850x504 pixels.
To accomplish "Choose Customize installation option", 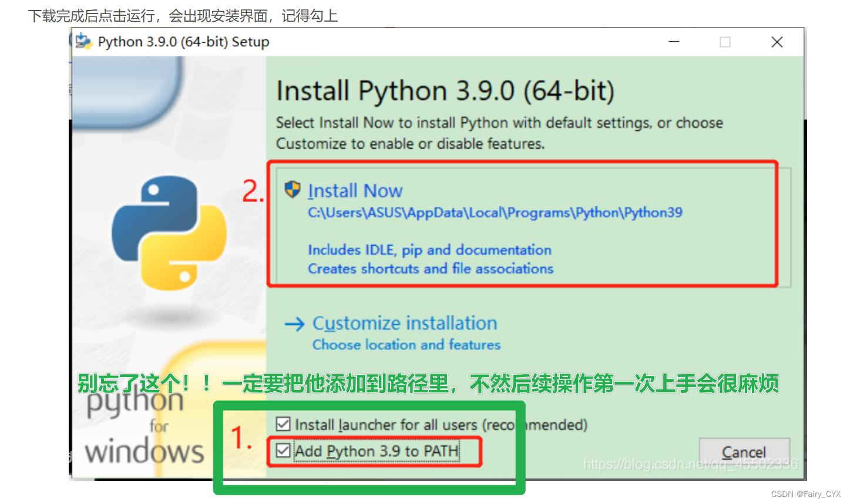I will click(405, 324).
